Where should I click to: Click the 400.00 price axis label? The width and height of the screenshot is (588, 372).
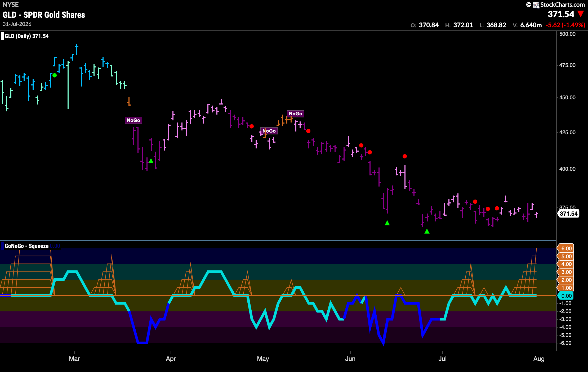coord(567,169)
